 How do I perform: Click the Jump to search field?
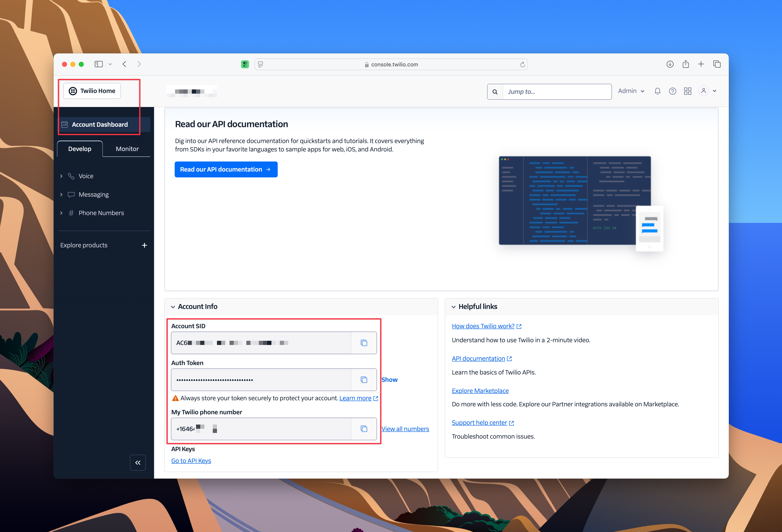pos(557,92)
